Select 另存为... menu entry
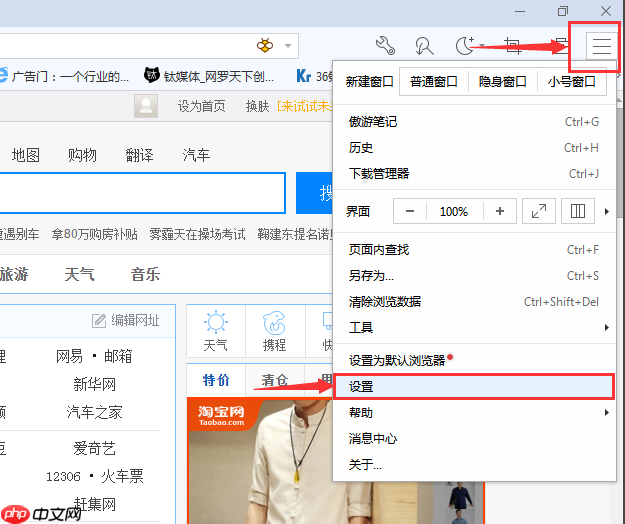The image size is (625, 524). point(474,276)
